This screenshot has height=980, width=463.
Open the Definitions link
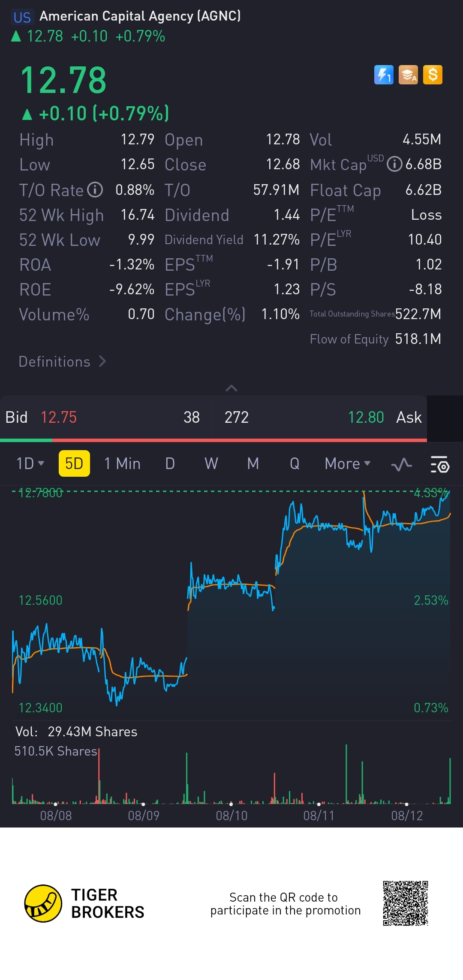[63, 362]
